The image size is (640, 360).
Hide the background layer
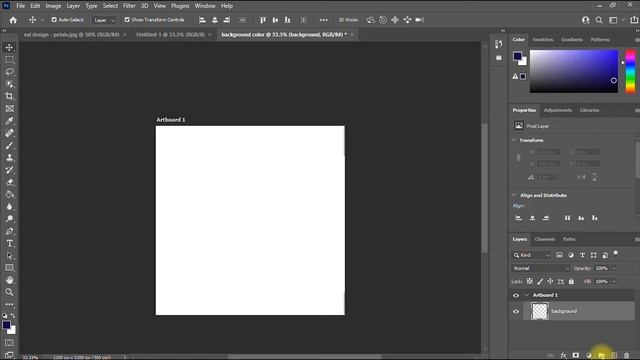click(x=516, y=311)
